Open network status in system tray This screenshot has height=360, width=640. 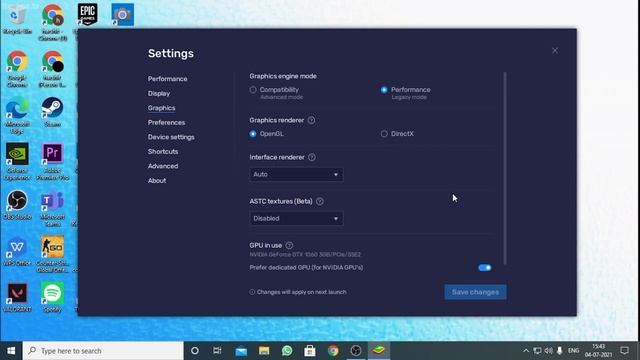[538, 351]
